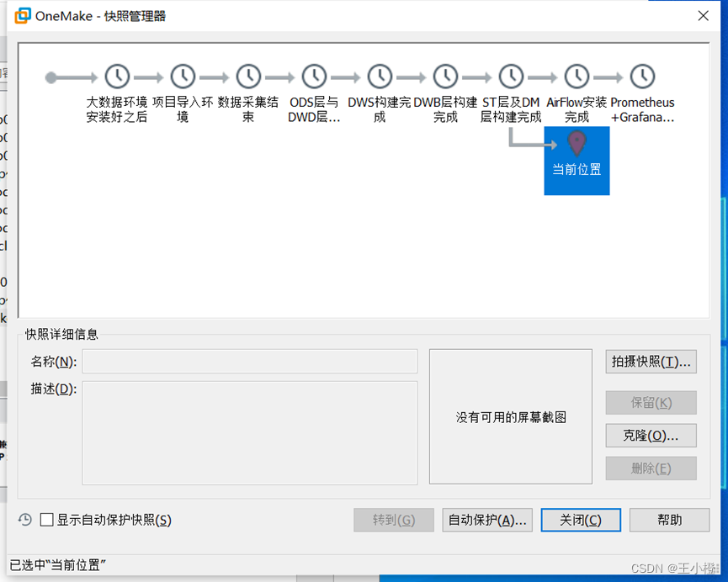Click the 拍摄快照(T)... button
The height and width of the screenshot is (582, 728).
click(651, 362)
